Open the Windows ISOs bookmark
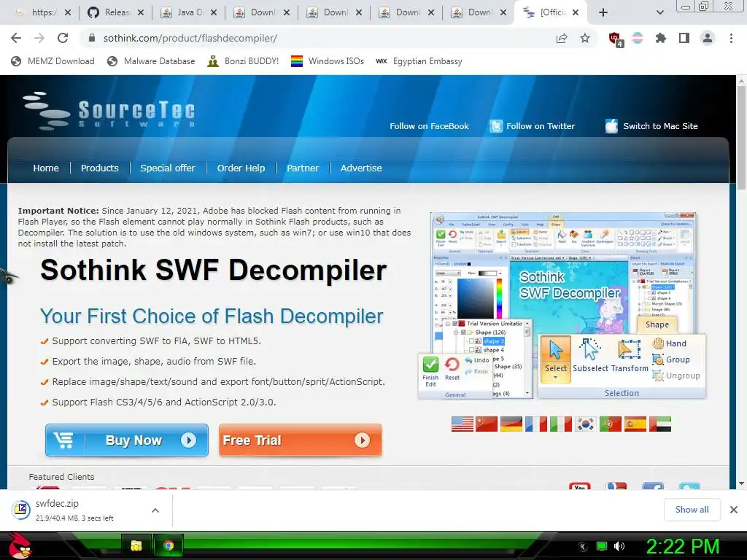747x560 pixels. pos(328,61)
